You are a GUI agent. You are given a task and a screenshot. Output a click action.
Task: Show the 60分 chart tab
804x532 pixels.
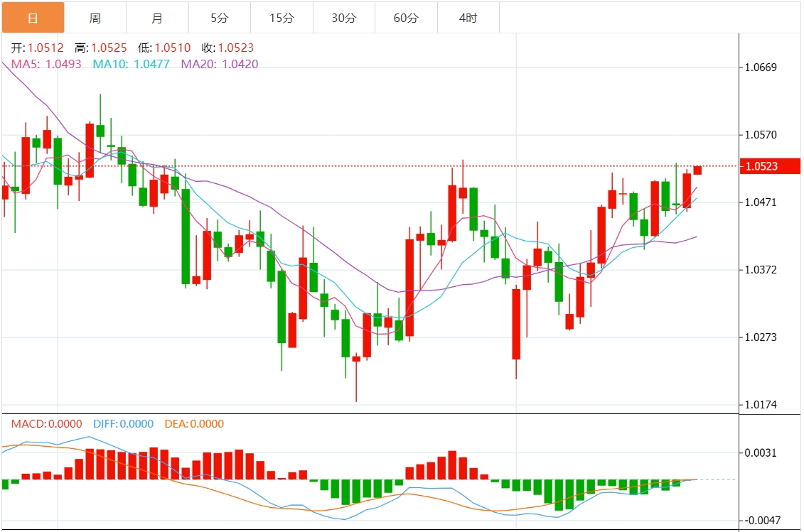pos(406,18)
